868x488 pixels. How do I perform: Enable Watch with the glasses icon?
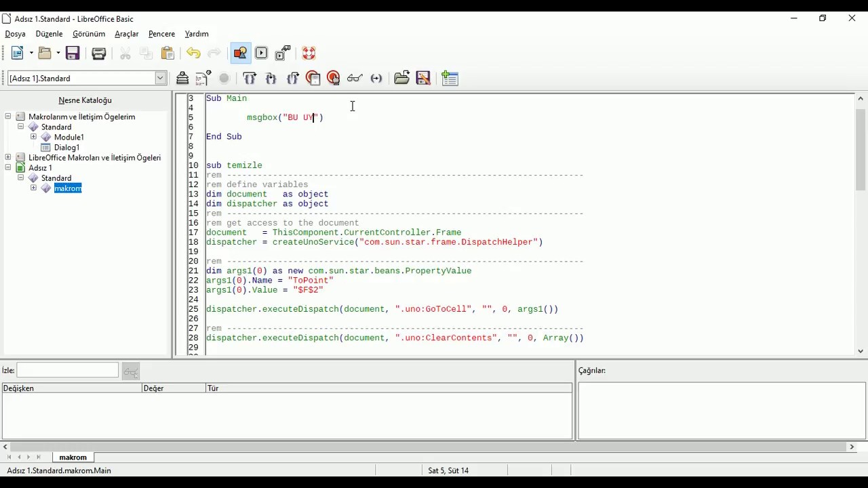coord(355,78)
